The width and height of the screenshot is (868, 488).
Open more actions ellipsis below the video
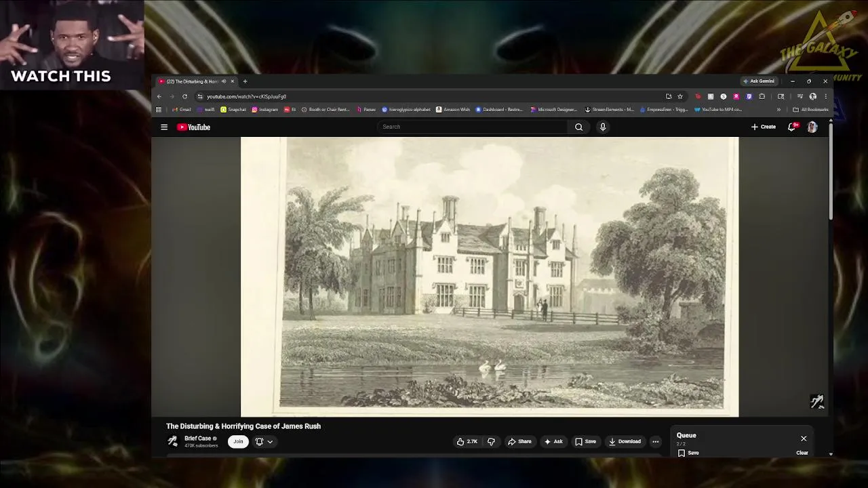pos(655,441)
